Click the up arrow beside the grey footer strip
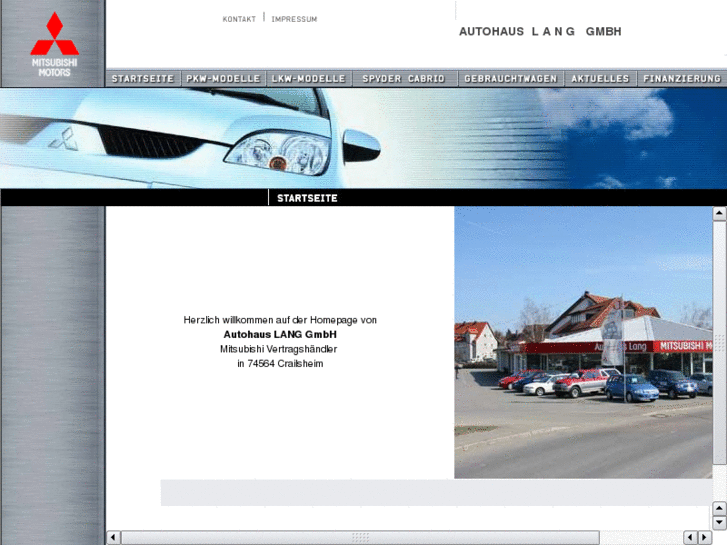Screen dimensions: 727x545 [x=719, y=508]
